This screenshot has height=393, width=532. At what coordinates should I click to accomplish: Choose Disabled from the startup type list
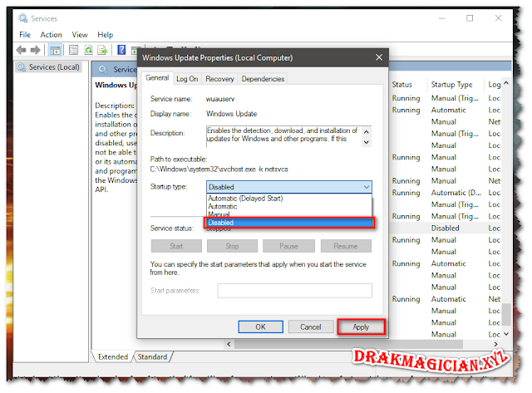click(x=289, y=223)
